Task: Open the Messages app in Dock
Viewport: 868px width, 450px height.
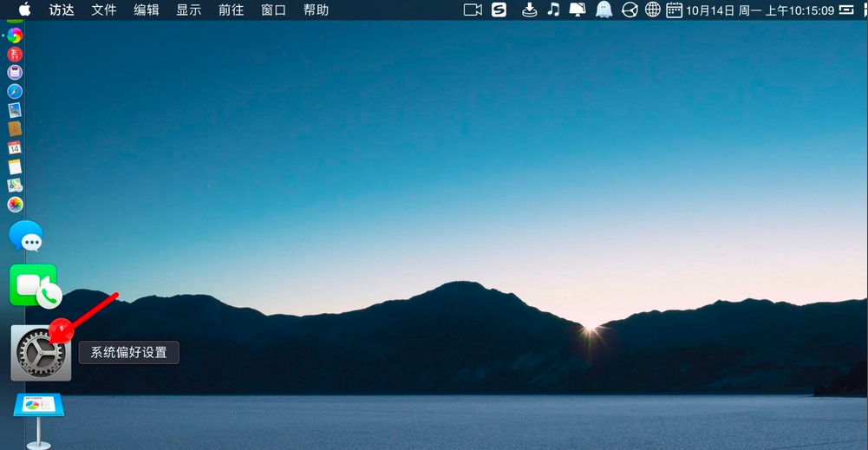Action: [25, 236]
